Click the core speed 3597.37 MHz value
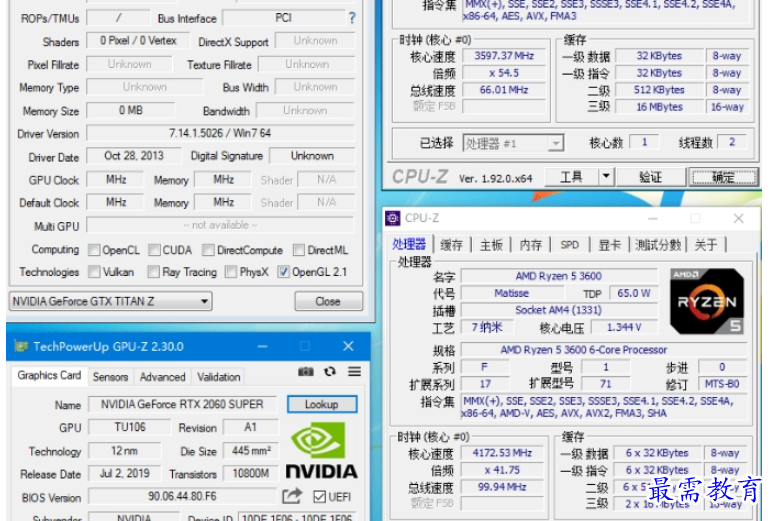 [x=504, y=55]
